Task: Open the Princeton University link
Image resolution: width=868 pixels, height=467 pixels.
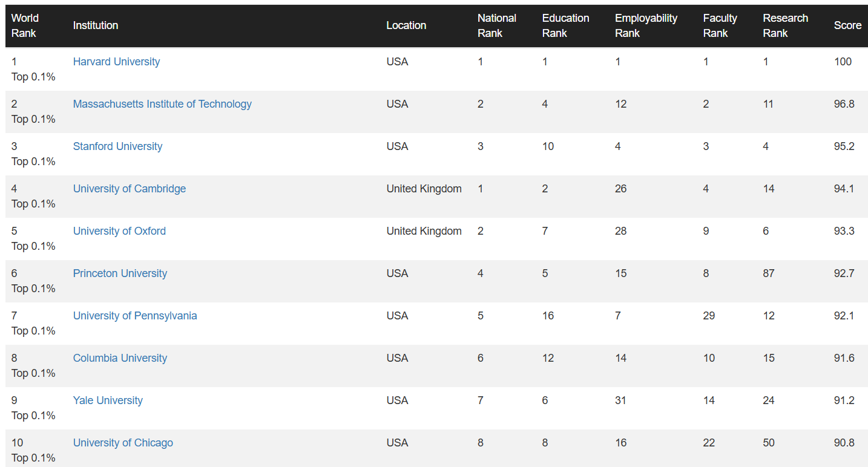Action: pos(120,273)
